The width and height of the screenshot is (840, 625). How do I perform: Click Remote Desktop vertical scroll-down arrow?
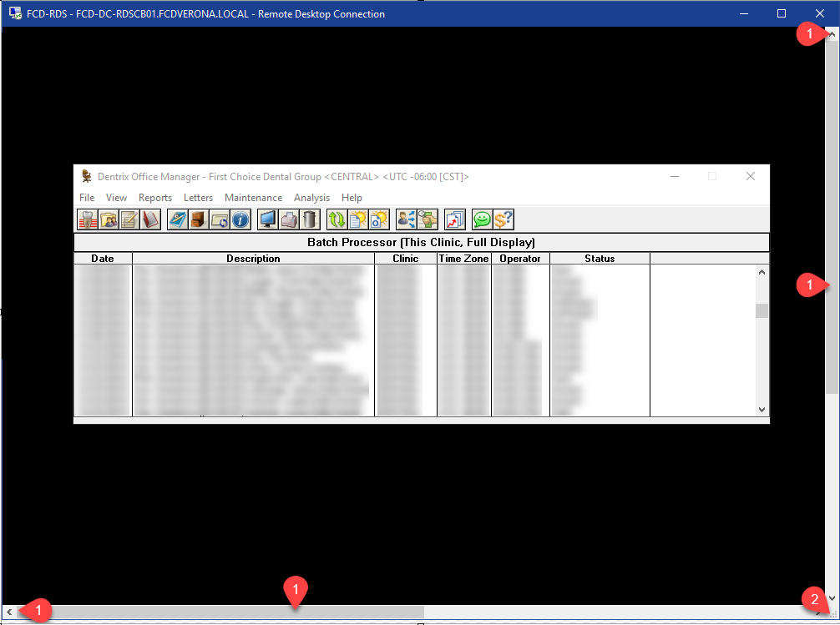(x=832, y=598)
